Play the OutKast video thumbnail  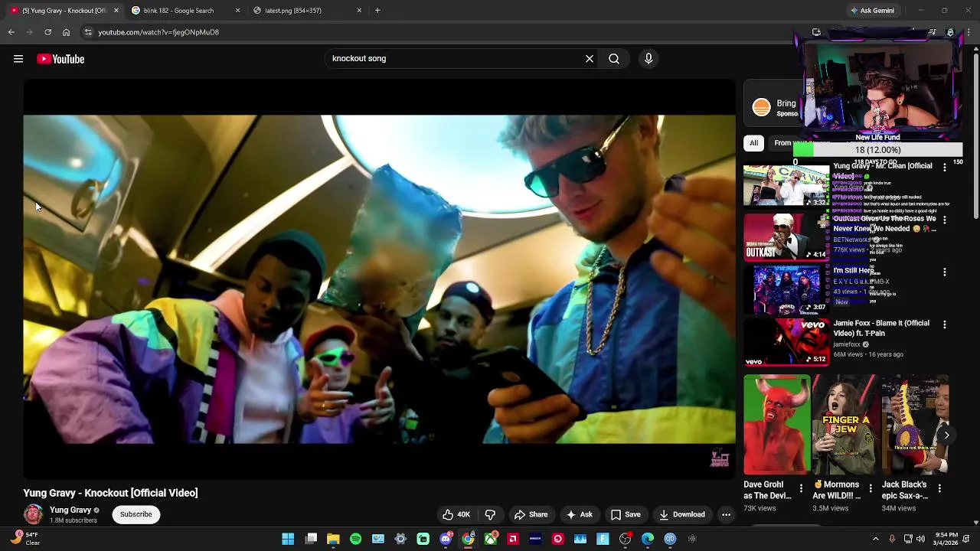[x=786, y=238]
